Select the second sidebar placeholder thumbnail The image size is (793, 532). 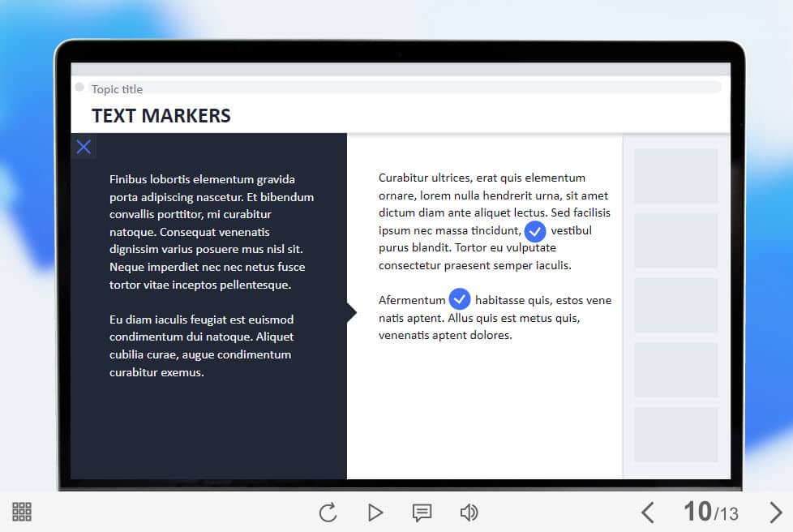[675, 241]
